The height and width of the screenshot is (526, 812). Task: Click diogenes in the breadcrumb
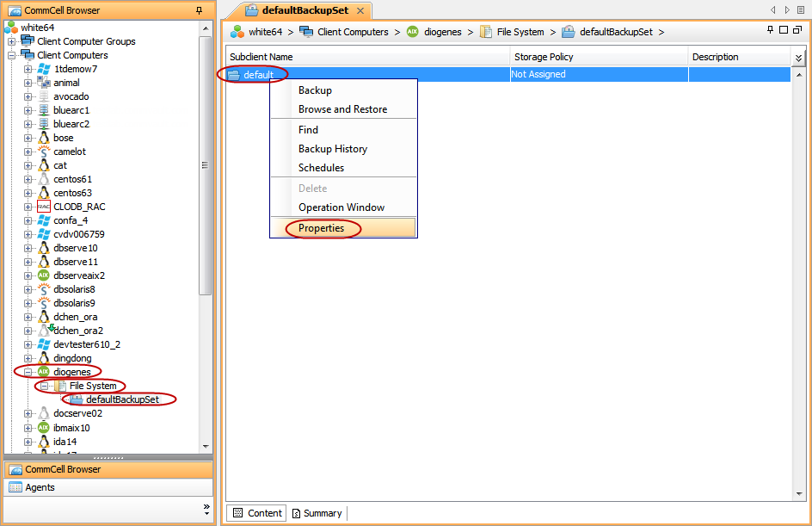coord(443,32)
